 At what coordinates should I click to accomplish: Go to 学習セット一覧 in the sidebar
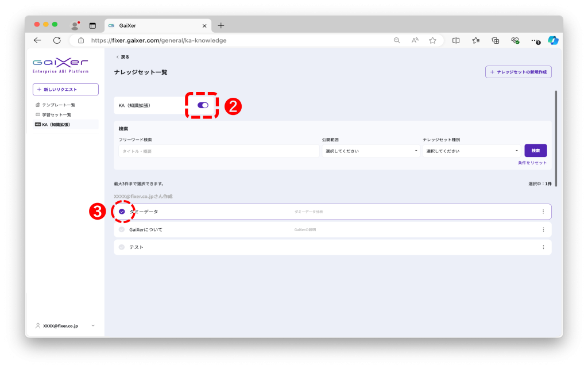[56, 114]
